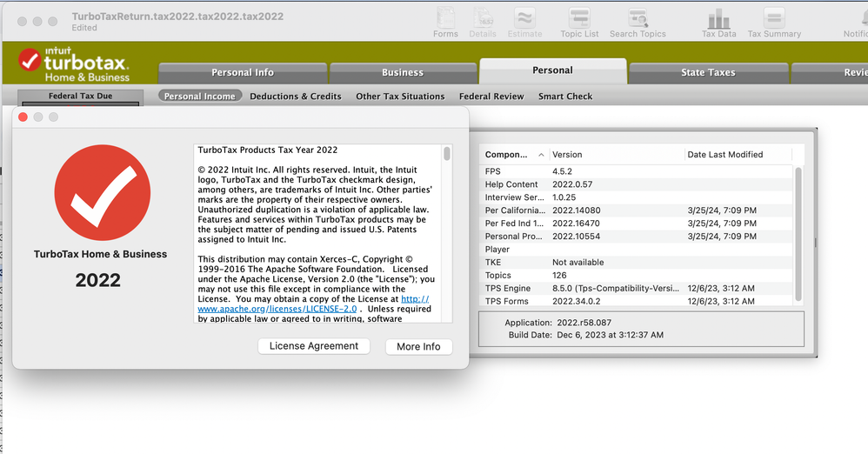Click the component table scrollbar

coord(798,234)
